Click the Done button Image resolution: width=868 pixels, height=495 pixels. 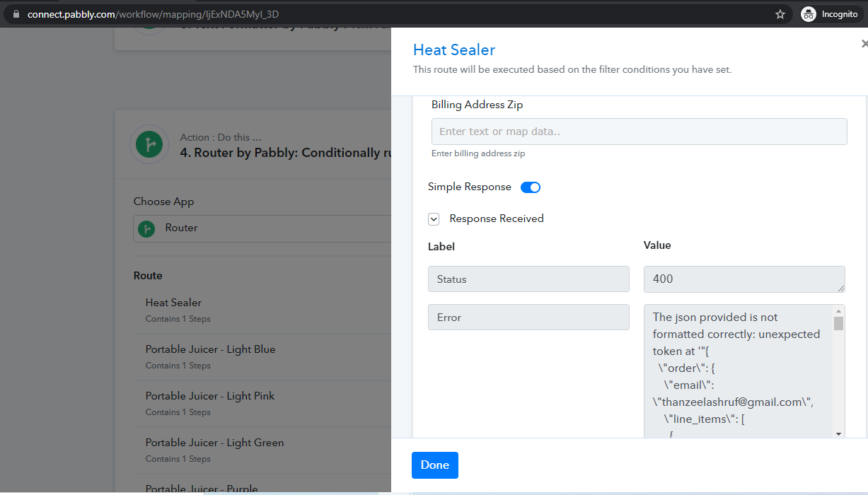[435, 465]
